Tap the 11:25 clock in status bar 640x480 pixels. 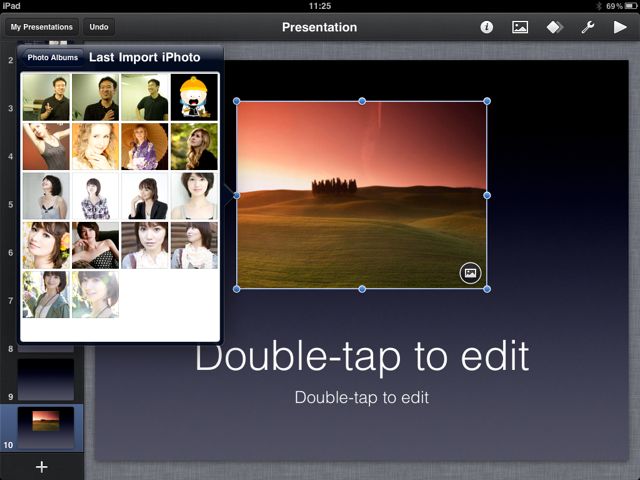(x=320, y=6)
